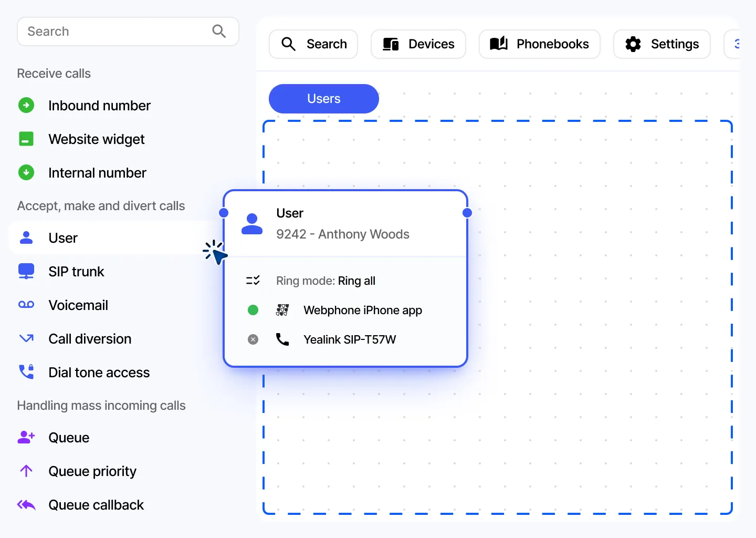The image size is (756, 538).
Task: Pick the Internal number entry
Action: (x=97, y=173)
